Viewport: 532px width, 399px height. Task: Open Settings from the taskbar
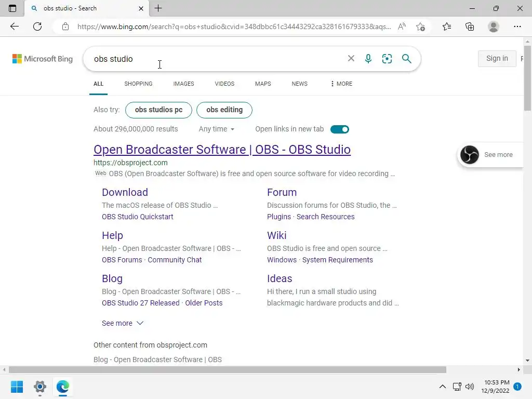point(39,387)
